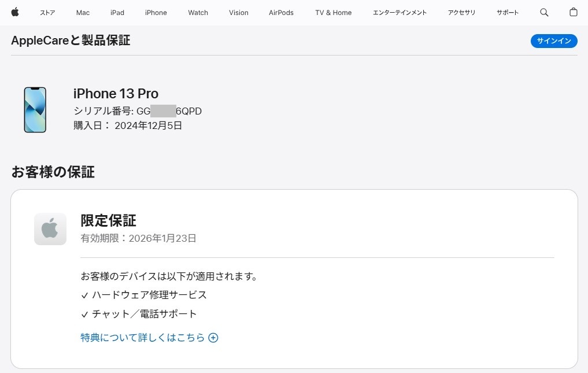Open TV & Home navigation item

pyautogui.click(x=333, y=13)
